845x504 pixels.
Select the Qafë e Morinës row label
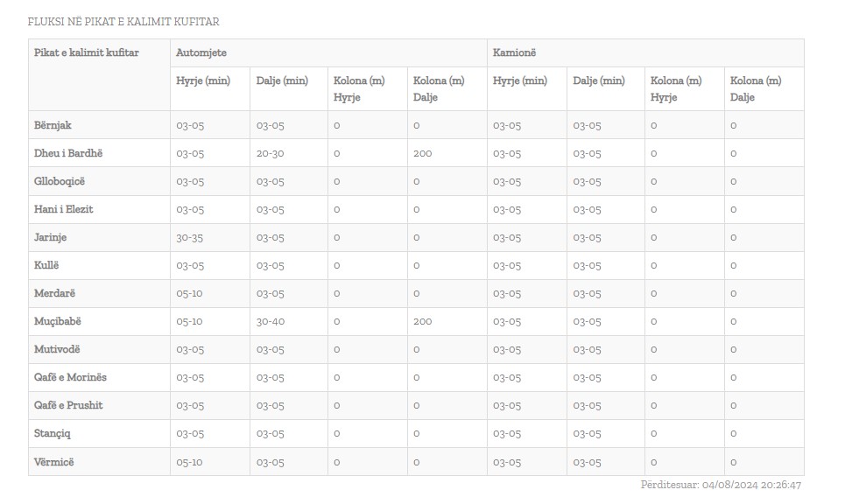[70, 377]
